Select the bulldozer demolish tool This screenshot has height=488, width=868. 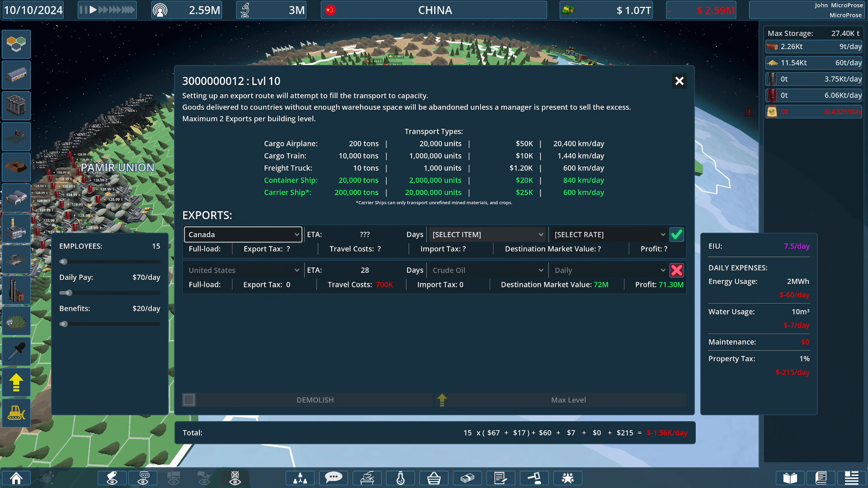pos(16,413)
